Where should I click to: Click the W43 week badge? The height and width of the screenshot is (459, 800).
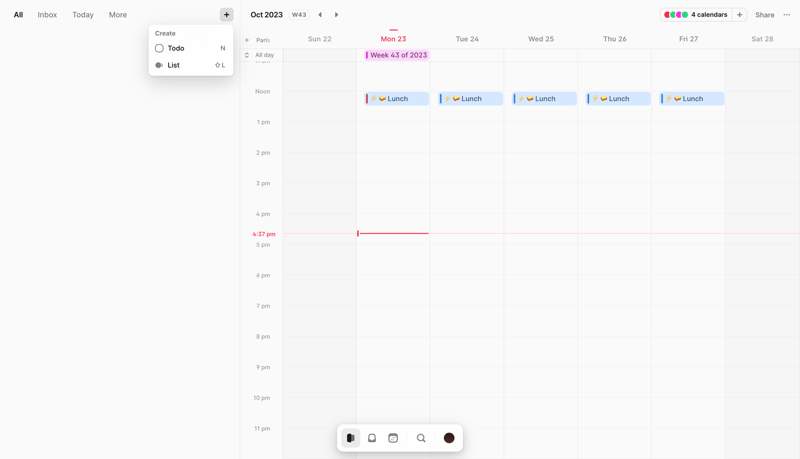point(299,15)
